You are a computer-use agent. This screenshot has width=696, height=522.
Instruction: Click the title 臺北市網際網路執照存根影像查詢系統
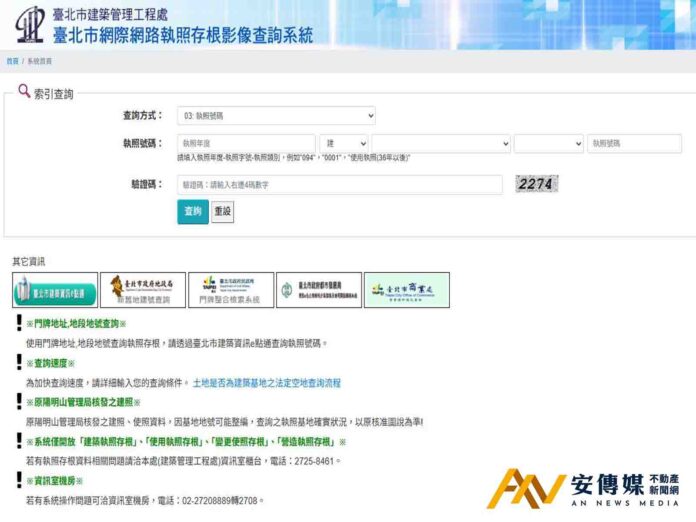point(183,35)
